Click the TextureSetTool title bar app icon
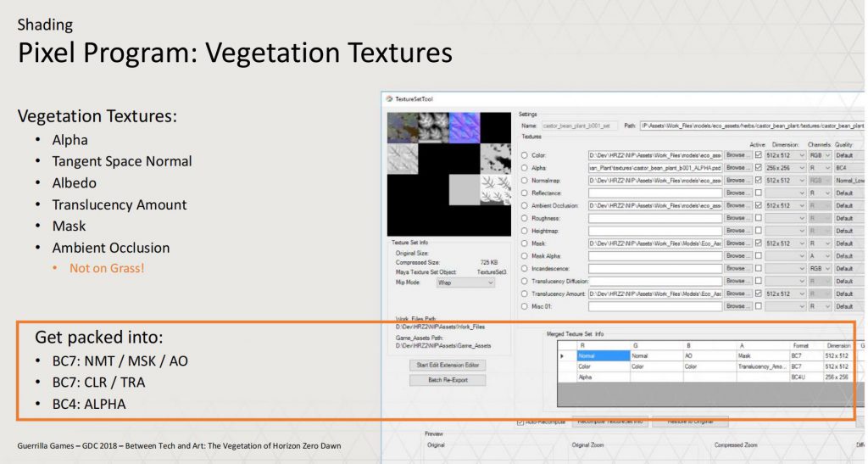This screenshot has height=464, width=868. (x=389, y=99)
